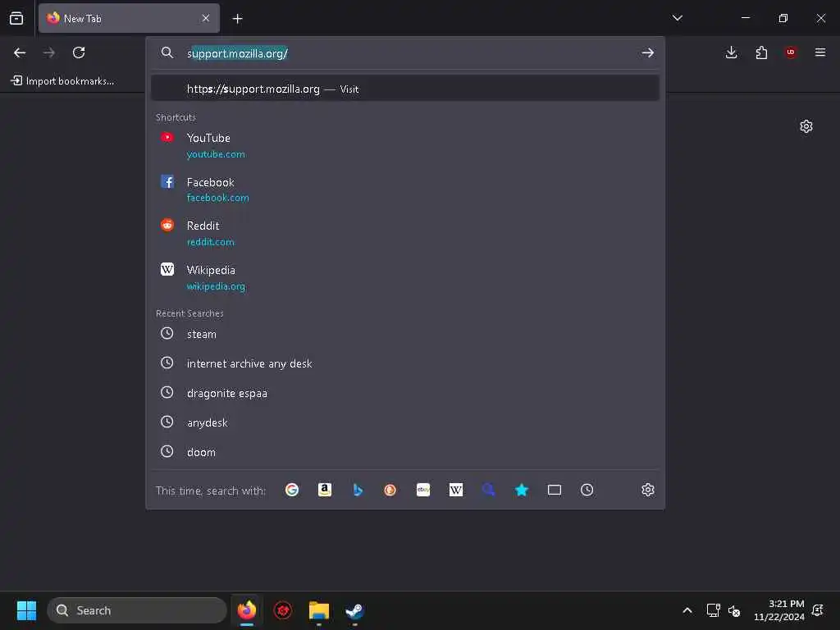The image size is (840, 630).
Task: Visit the https://support.mozilla.org suggestion
Action: pyautogui.click(x=405, y=89)
